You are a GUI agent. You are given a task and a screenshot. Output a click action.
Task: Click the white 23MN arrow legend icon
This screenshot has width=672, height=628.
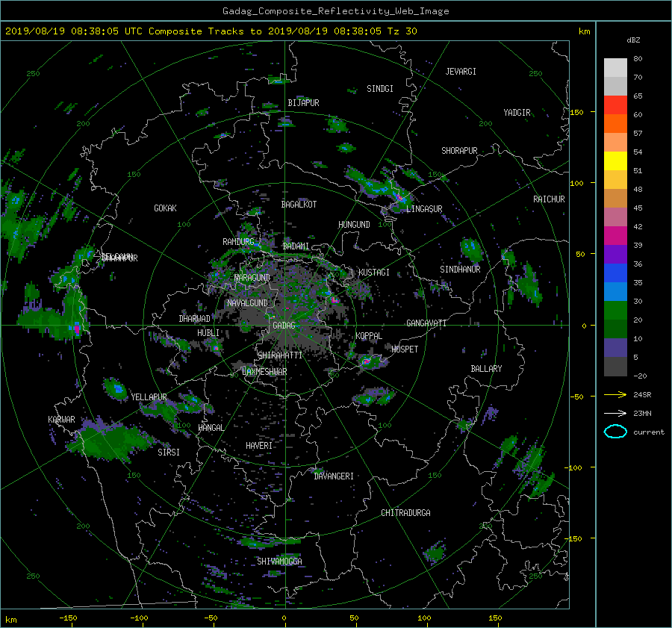click(615, 413)
